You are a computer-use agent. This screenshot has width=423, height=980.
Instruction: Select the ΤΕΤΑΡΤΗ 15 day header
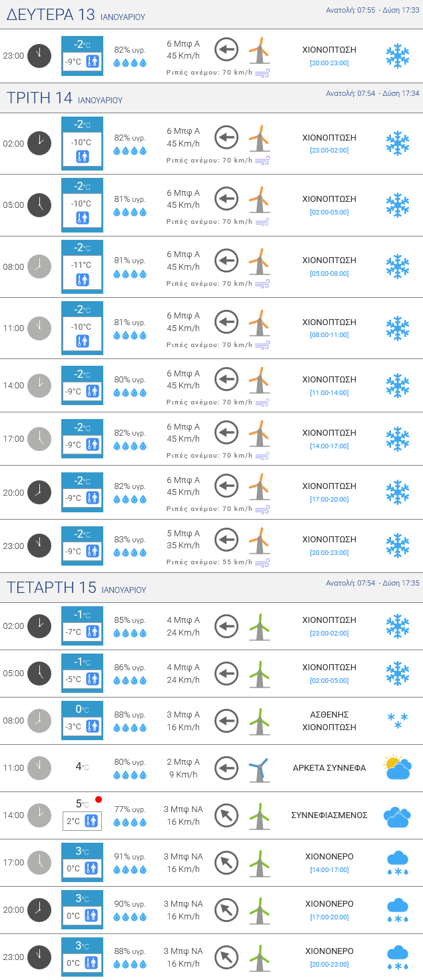point(76,588)
